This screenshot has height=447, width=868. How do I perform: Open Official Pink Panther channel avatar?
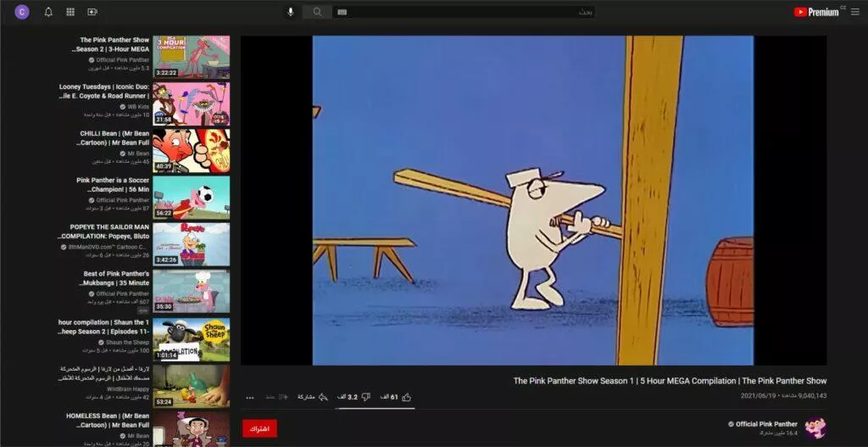[815, 427]
